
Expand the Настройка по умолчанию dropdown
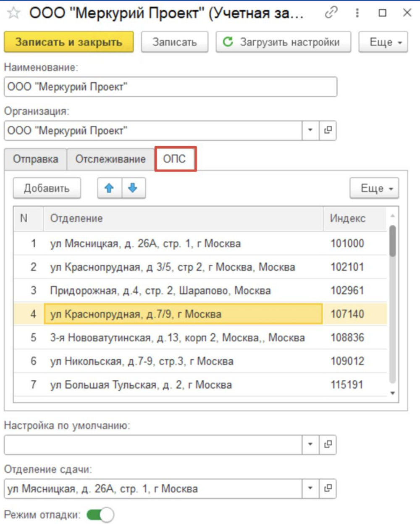(310, 444)
